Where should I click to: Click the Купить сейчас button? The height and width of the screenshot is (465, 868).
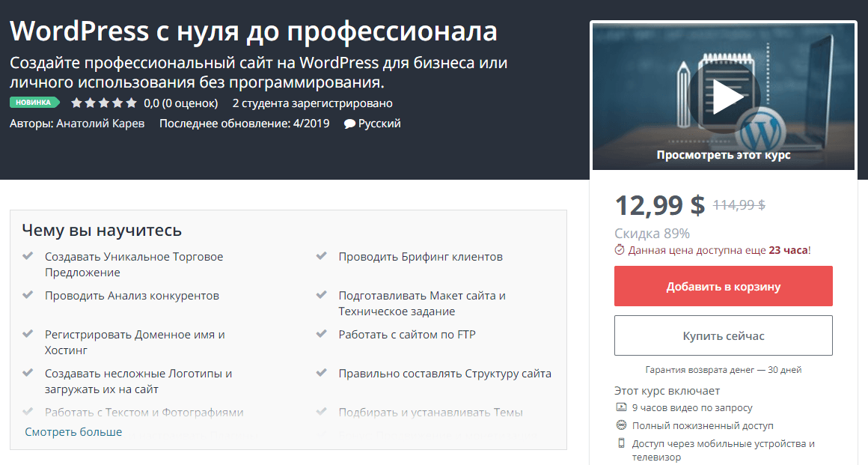[723, 335]
